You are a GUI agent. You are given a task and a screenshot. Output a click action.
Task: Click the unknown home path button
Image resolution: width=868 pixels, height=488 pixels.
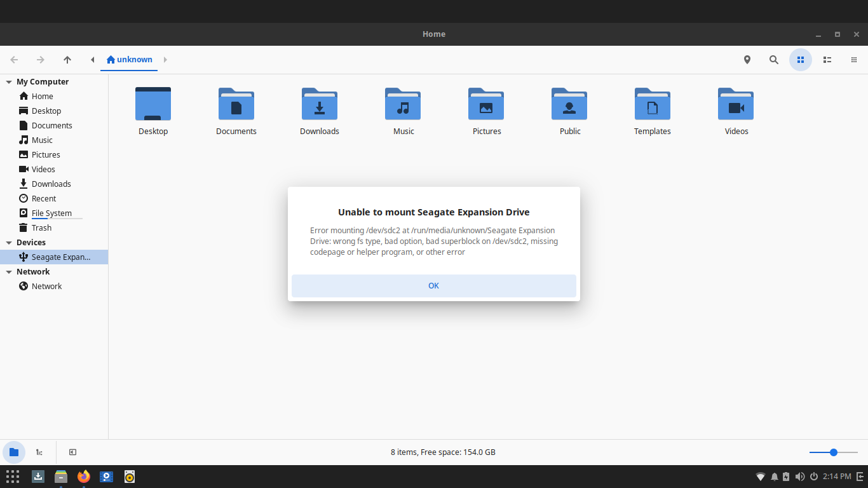(130, 60)
